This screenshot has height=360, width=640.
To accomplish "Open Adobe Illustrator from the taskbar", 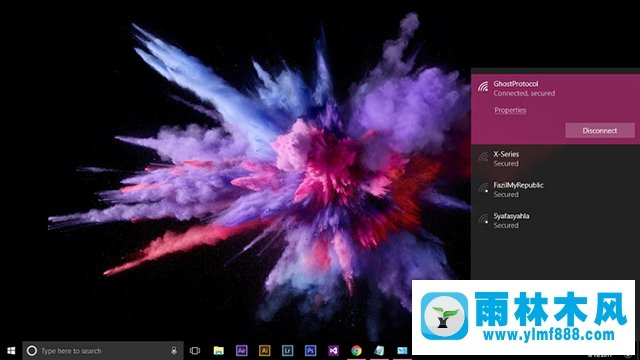I will click(264, 351).
